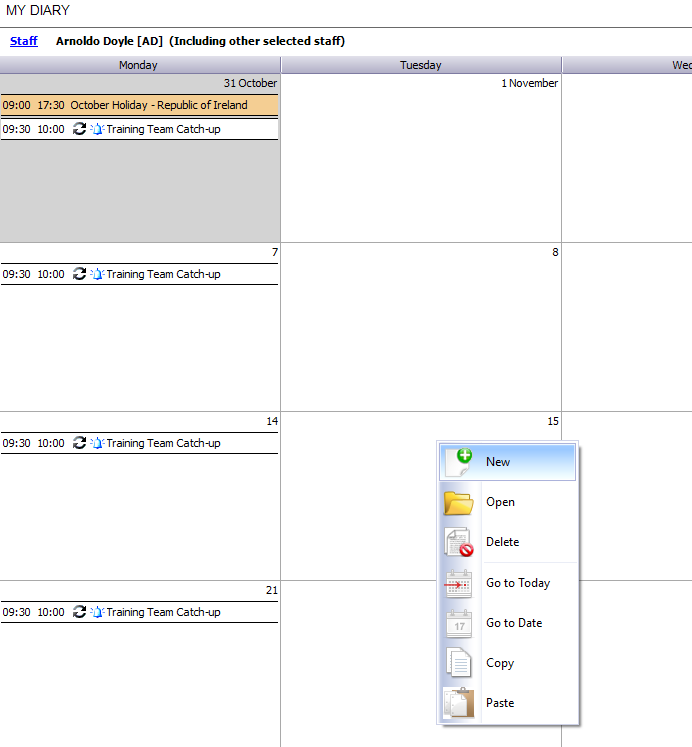This screenshot has width=692, height=747.
Task: Click the 31 October date label
Action: tap(250, 83)
